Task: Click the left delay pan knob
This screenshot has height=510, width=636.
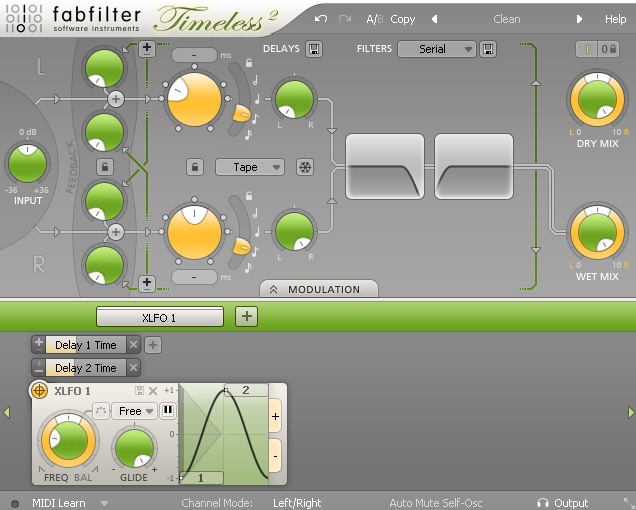Action: click(294, 99)
